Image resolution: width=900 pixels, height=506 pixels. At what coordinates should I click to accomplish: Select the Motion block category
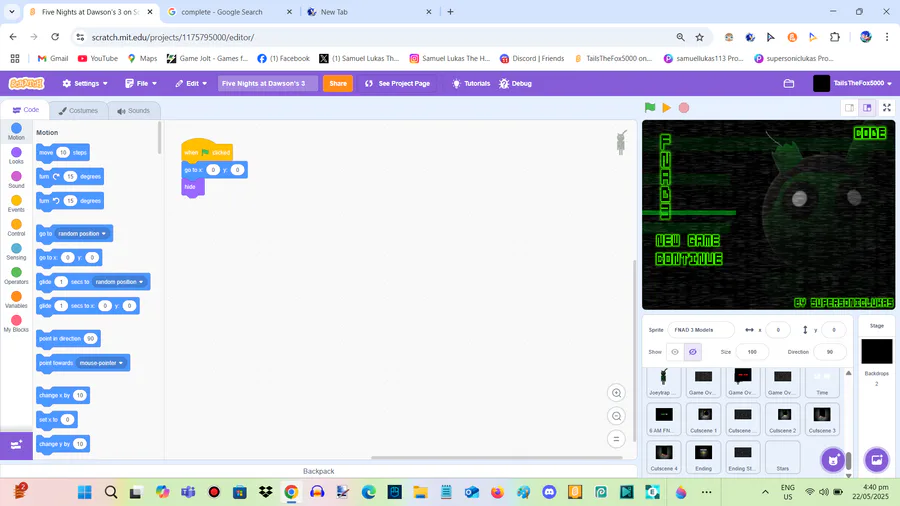16,131
